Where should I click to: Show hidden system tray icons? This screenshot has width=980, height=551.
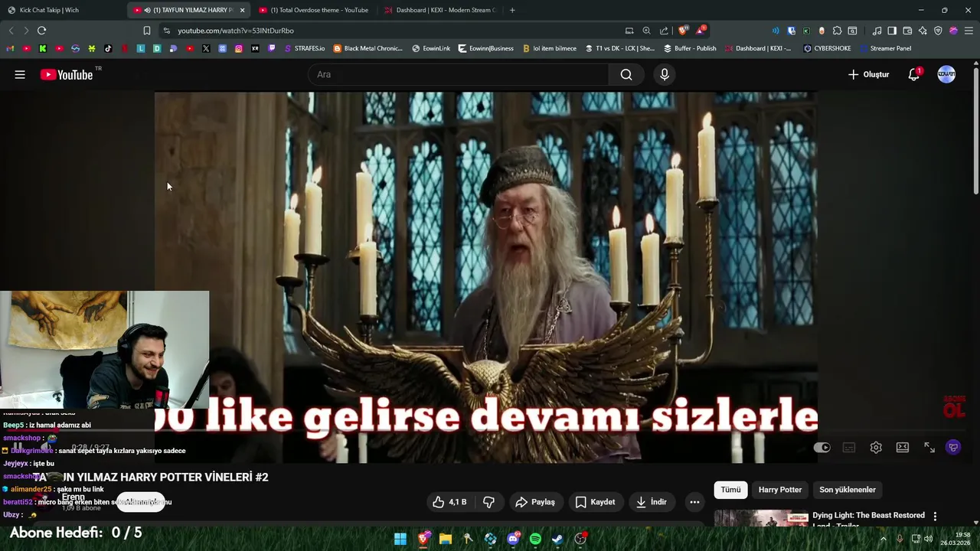[883, 539]
